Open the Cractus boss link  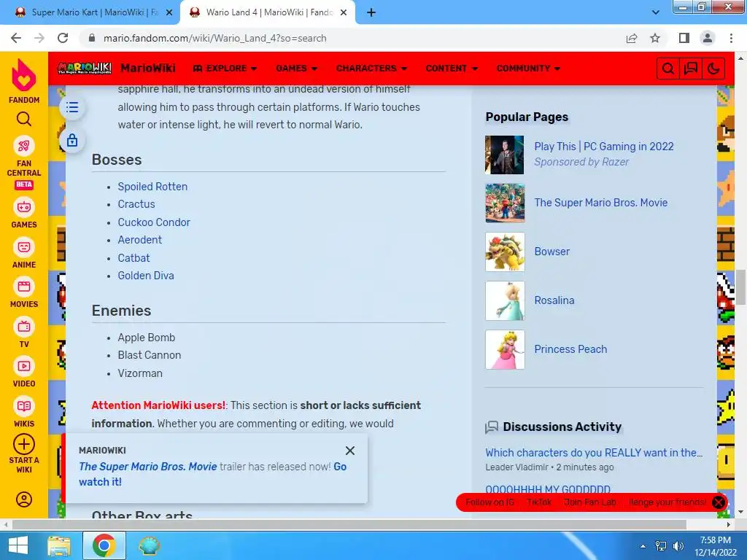tap(136, 204)
